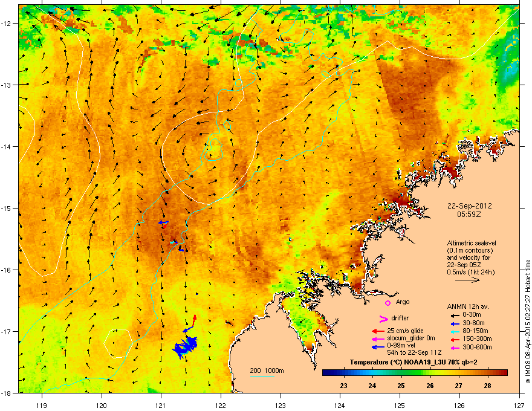Click the red 25 cm/s glide arrow
Image resolution: width=532 pixels, height=411 pixels.
pyautogui.click(x=378, y=331)
